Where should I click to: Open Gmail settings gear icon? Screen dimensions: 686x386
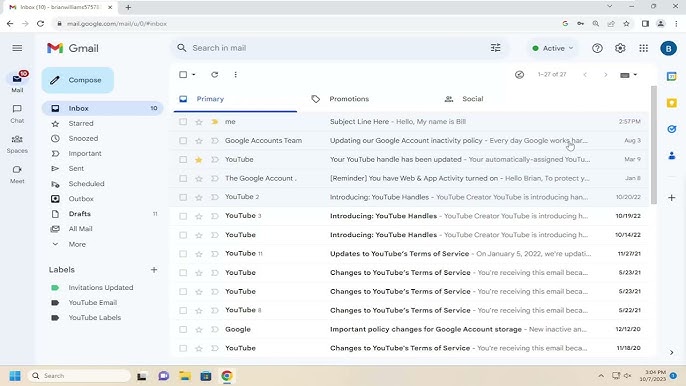pyautogui.click(x=620, y=48)
